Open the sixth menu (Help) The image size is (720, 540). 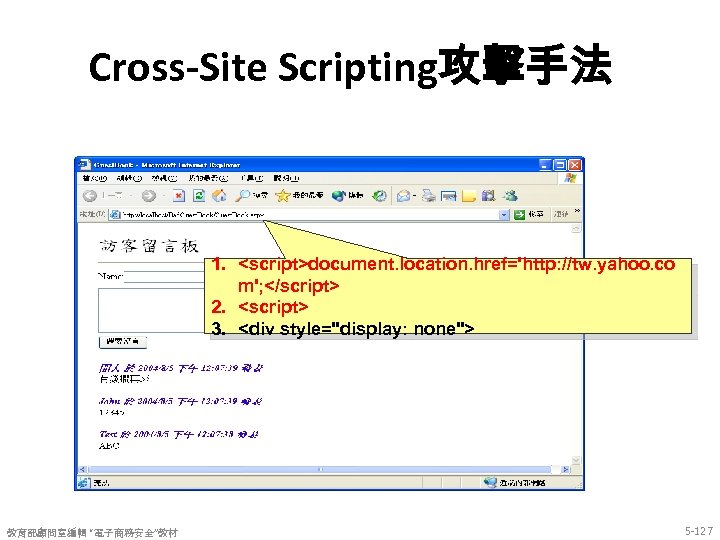point(287,178)
